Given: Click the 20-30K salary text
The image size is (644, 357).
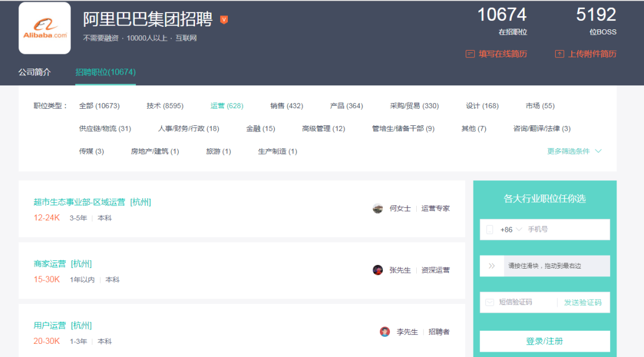Looking at the screenshot, I should click(x=47, y=341).
